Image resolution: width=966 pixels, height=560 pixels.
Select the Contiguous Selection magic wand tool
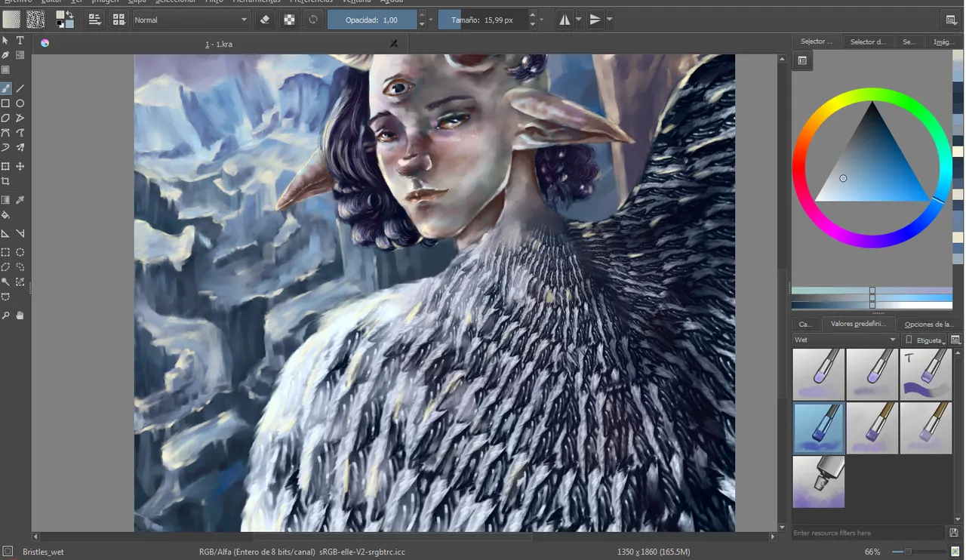click(x=5, y=282)
